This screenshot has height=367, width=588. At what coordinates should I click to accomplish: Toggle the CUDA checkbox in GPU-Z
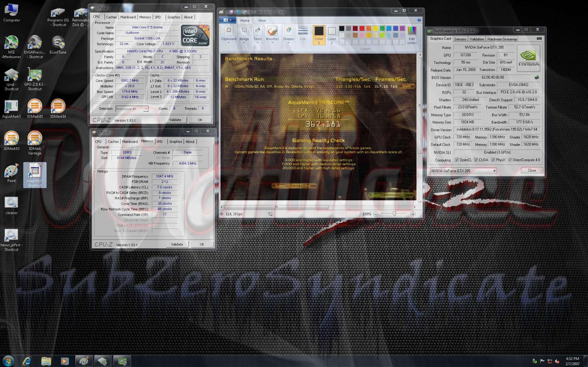click(x=476, y=160)
